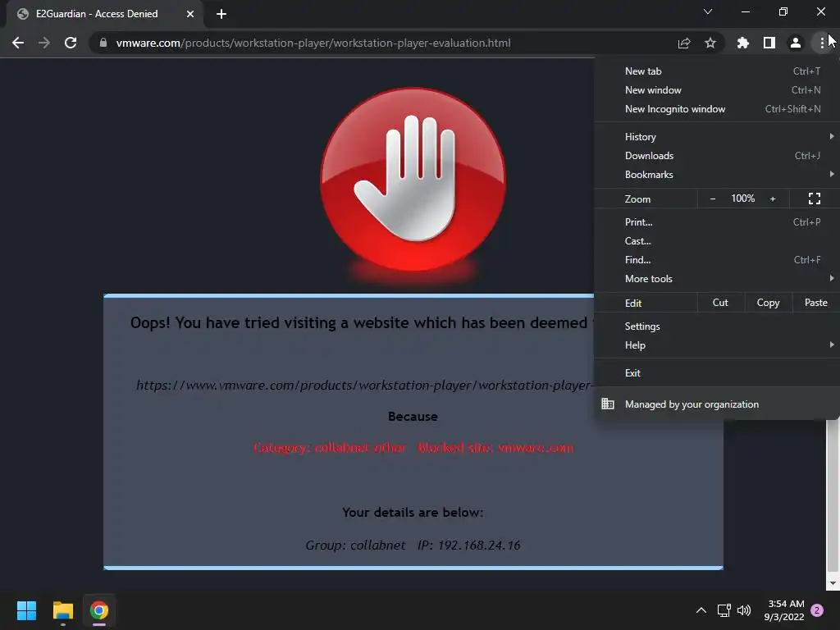Select Print... in the menu
The image size is (840, 630).
(x=717, y=221)
